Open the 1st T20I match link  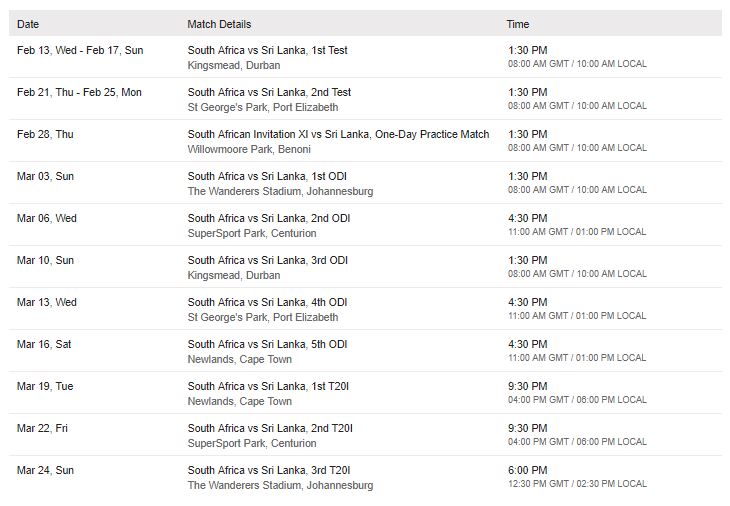click(268, 386)
